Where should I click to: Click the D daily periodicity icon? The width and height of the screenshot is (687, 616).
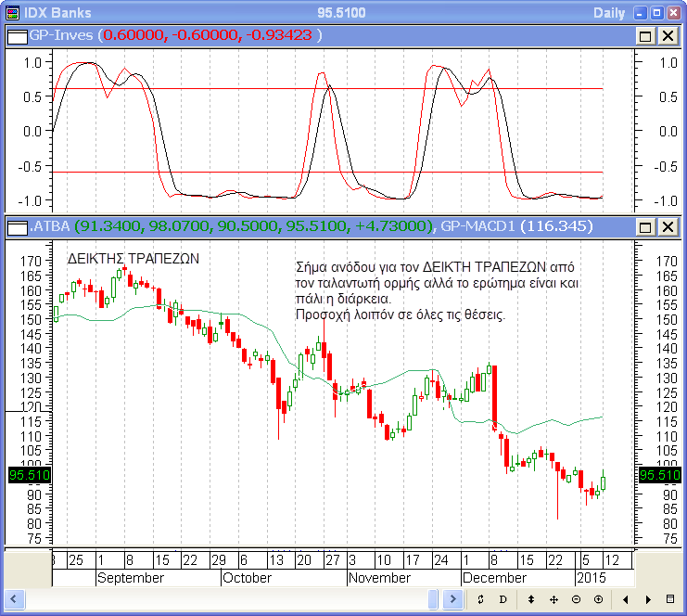tap(503, 599)
